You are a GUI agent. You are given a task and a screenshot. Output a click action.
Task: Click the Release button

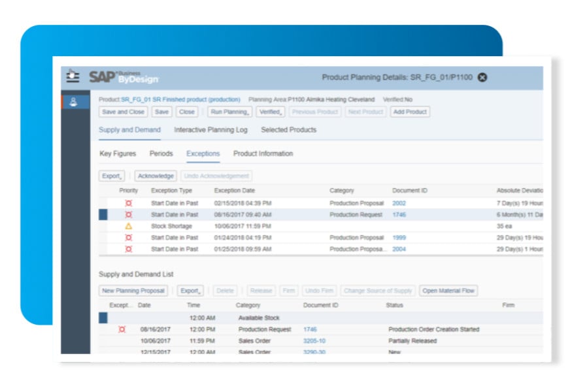261,291
